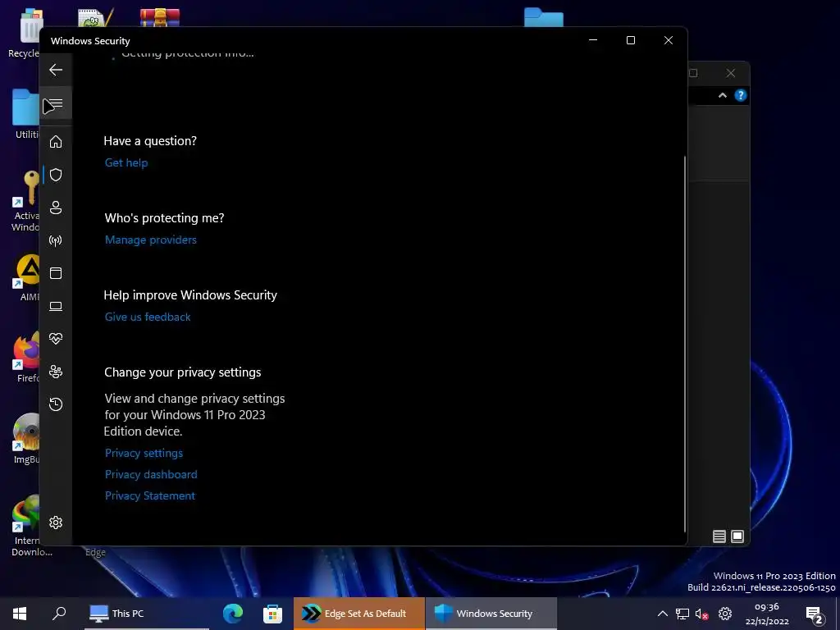Open Device performance & health heart icon
Image resolution: width=840 pixels, height=630 pixels.
56,339
